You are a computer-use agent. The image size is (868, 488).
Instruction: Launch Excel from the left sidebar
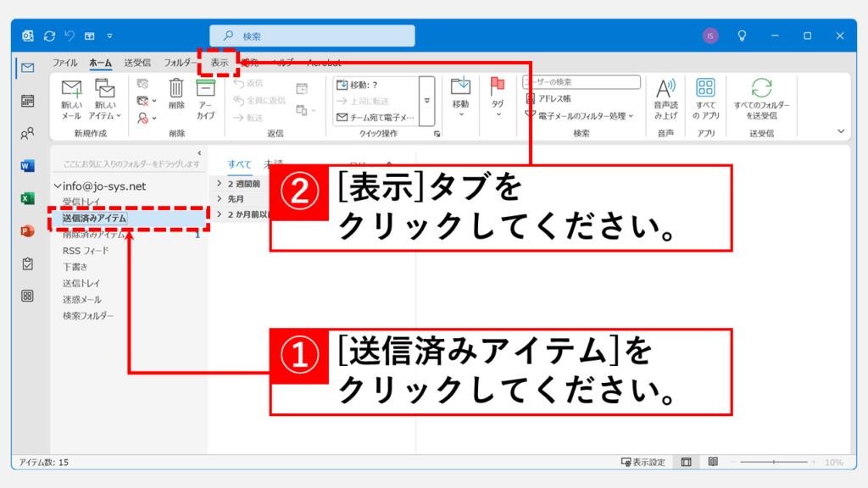(x=28, y=198)
